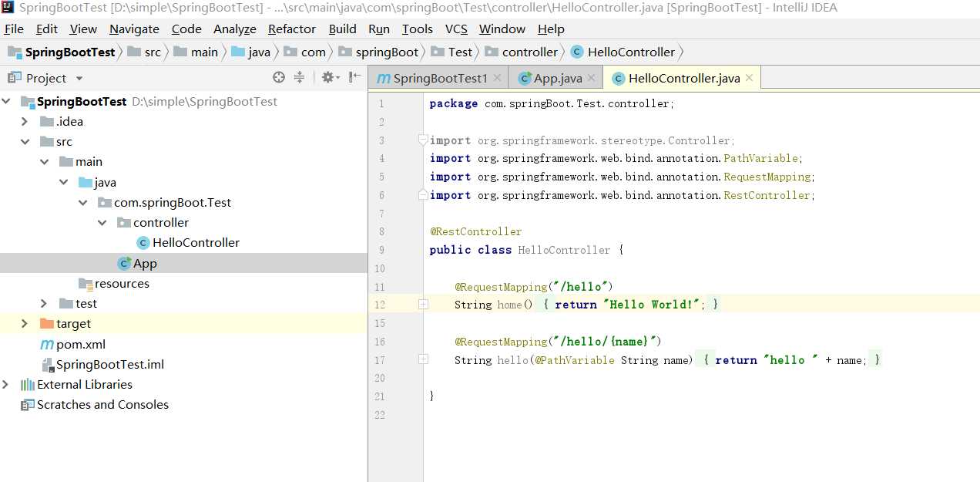Open the VCS menu
This screenshot has width=980, height=482.
(456, 29)
